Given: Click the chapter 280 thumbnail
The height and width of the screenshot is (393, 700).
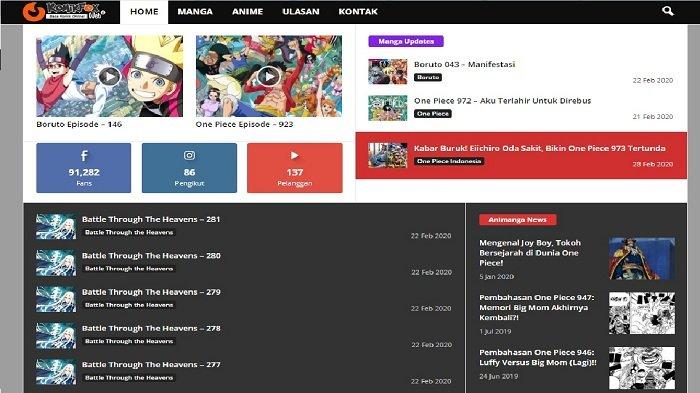Looking at the screenshot, I should pyautogui.click(x=56, y=263).
